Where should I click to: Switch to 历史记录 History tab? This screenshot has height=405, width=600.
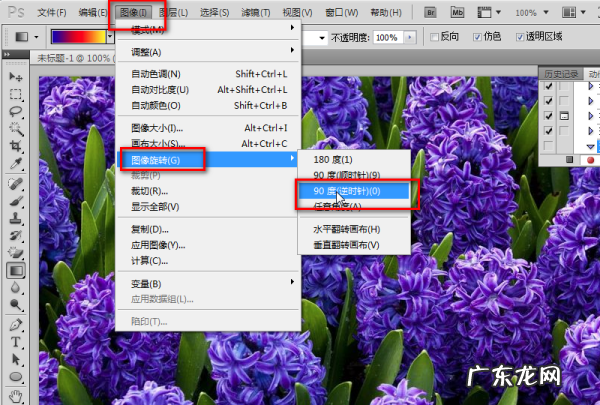click(561, 73)
